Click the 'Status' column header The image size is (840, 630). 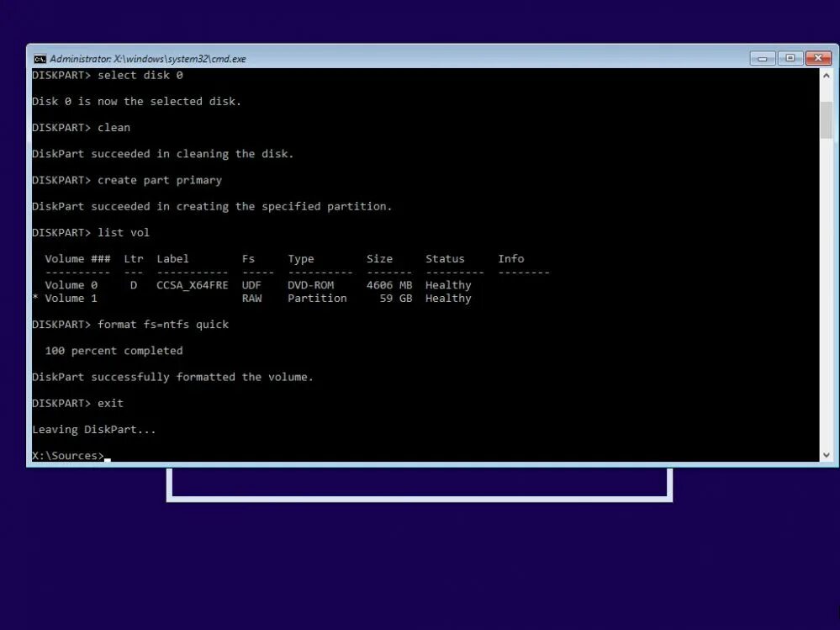[445, 259]
